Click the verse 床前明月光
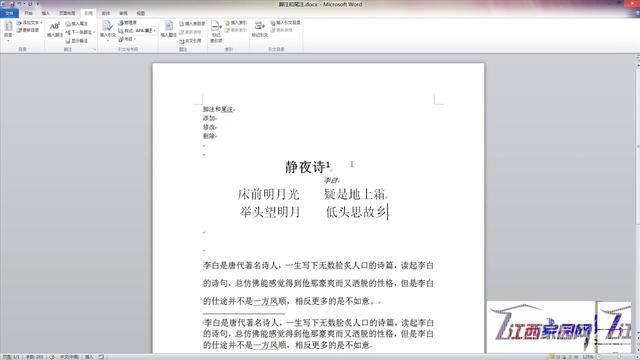This screenshot has width=640, height=360. point(269,194)
